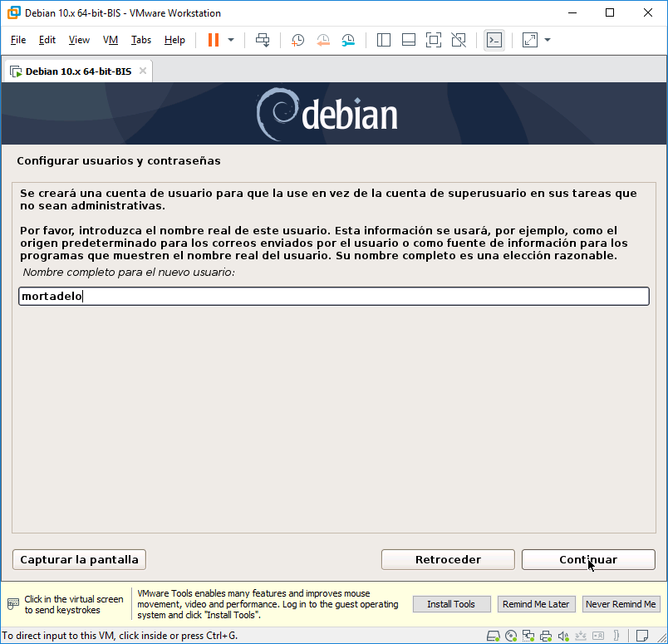Open the Edit menu
The width and height of the screenshot is (668, 644).
[47, 40]
